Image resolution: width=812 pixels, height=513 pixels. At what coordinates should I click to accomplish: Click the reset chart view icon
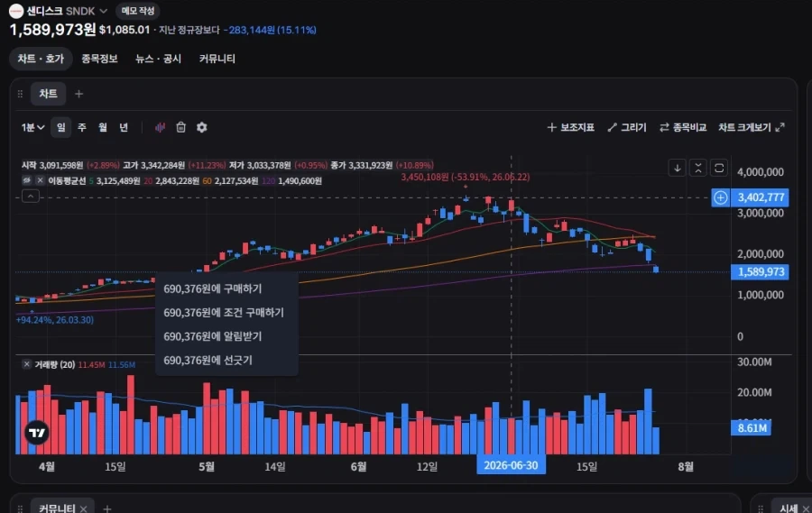click(719, 168)
